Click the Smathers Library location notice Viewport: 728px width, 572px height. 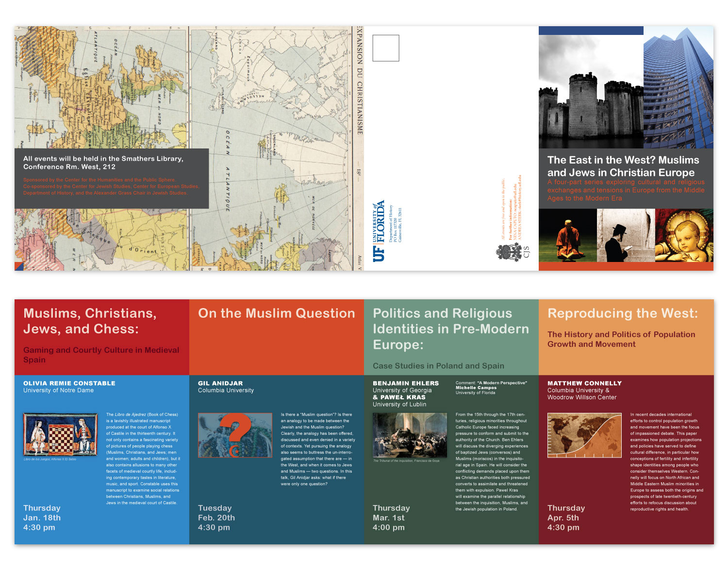[103, 163]
